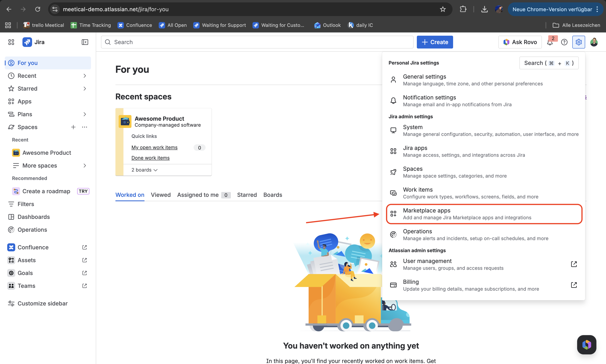
Task: Open Filters in the sidebar
Action: pyautogui.click(x=47, y=204)
